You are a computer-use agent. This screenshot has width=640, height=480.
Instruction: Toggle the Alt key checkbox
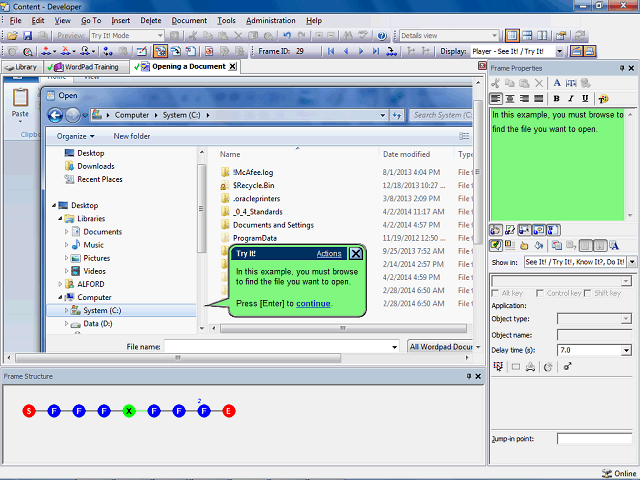click(x=496, y=293)
